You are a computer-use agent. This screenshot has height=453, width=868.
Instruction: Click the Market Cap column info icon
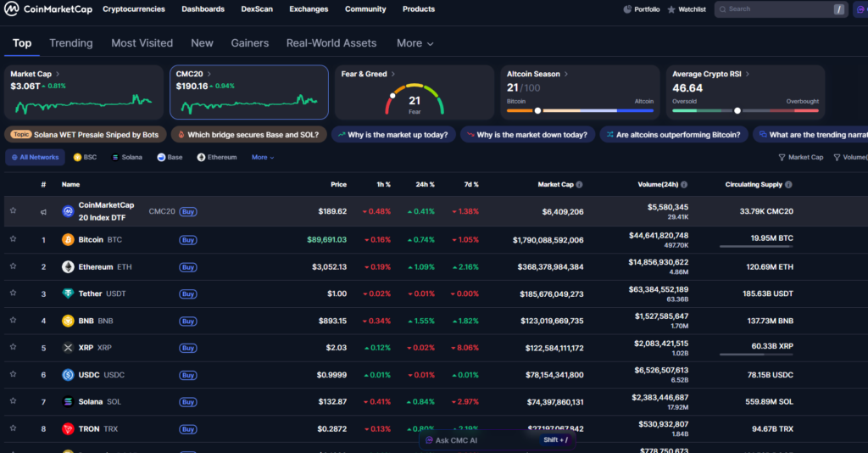click(x=580, y=185)
